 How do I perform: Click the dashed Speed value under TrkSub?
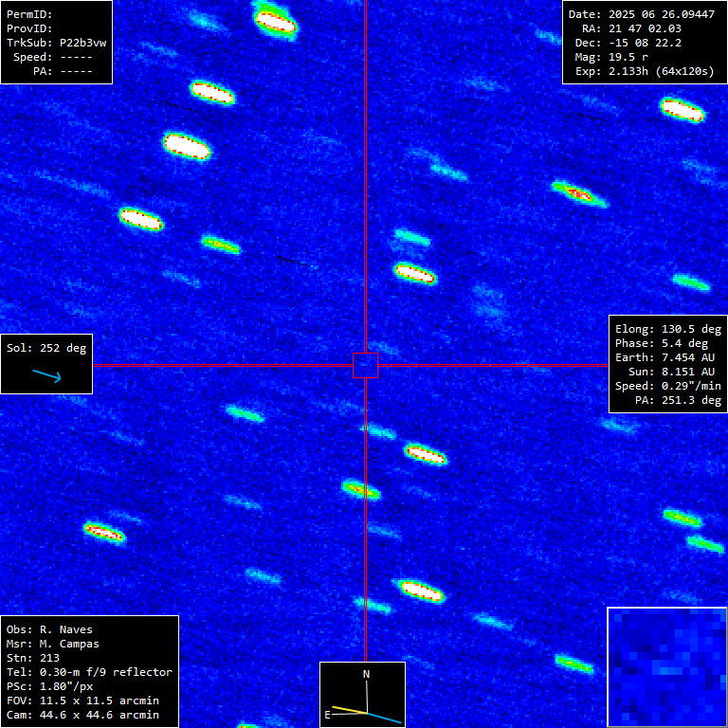[76, 57]
